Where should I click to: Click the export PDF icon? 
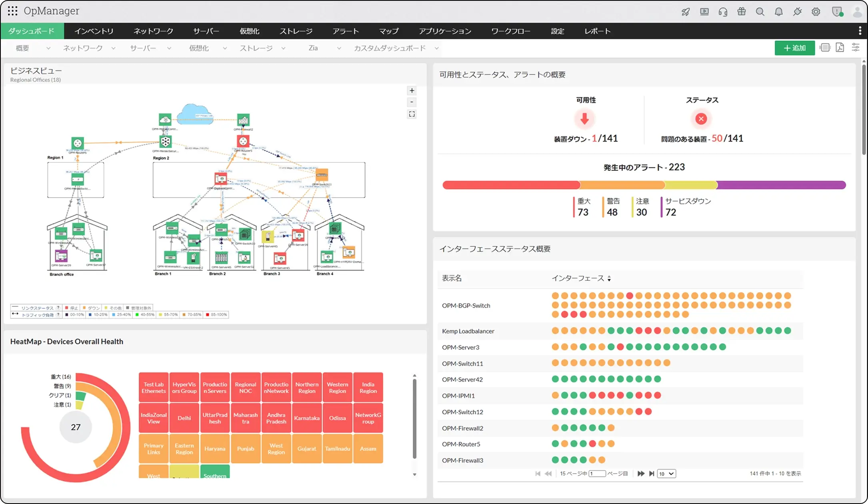[x=840, y=48]
